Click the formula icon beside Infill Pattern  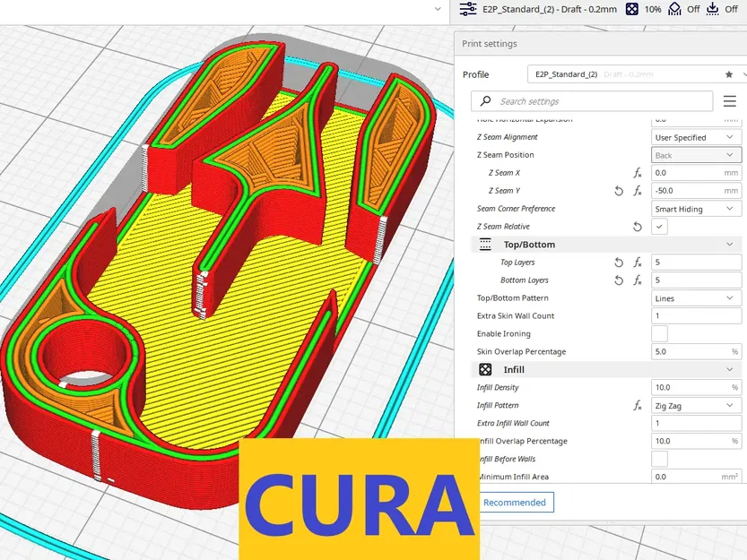tap(638, 406)
